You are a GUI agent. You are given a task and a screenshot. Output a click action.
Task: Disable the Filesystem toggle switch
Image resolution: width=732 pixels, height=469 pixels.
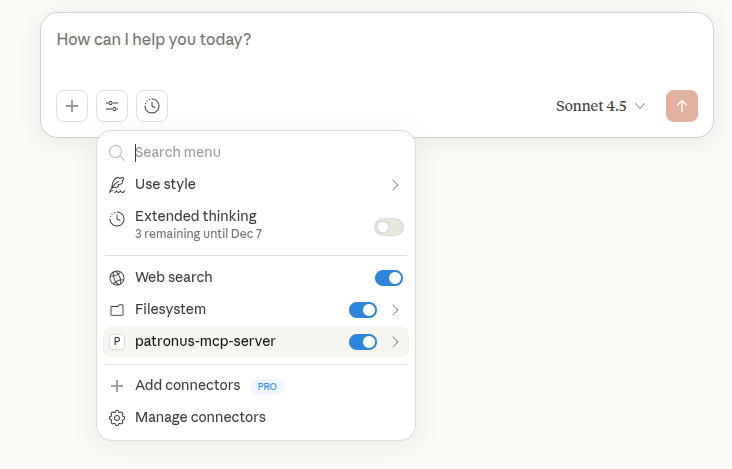363,310
